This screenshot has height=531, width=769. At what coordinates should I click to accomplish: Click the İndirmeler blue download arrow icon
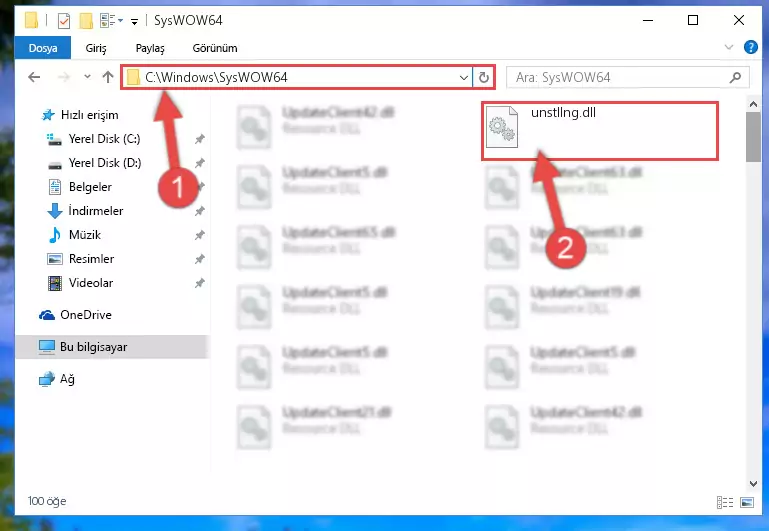[x=55, y=211]
